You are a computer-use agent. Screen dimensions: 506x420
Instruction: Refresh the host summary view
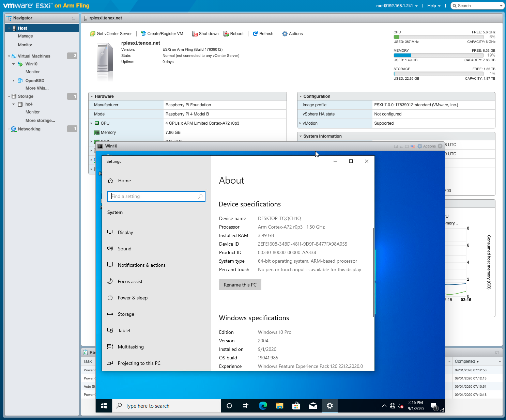[263, 34]
